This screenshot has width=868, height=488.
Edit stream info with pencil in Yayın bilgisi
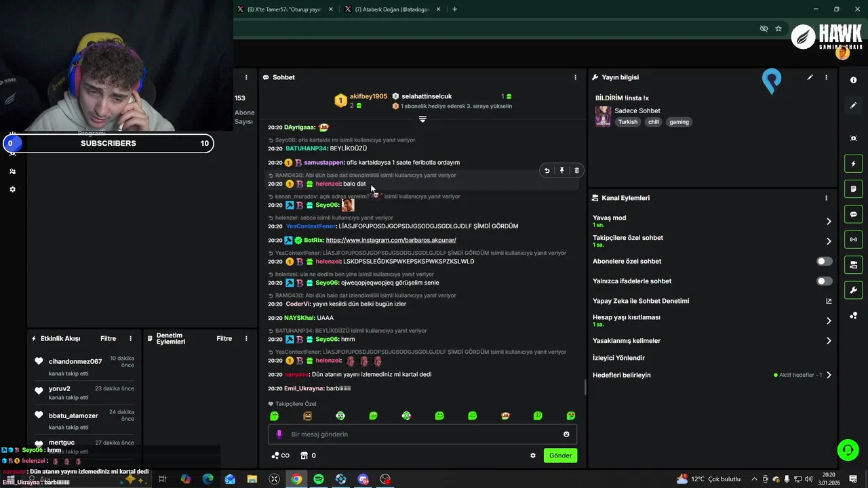(810, 77)
